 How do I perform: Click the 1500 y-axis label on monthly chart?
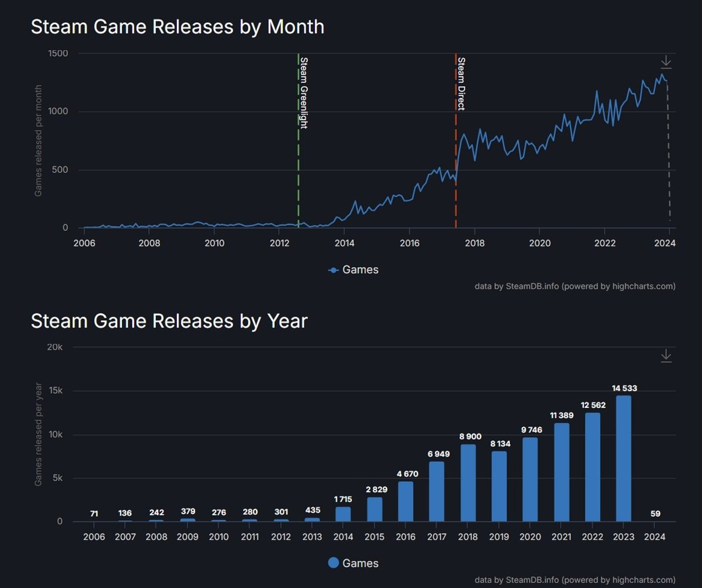58,53
